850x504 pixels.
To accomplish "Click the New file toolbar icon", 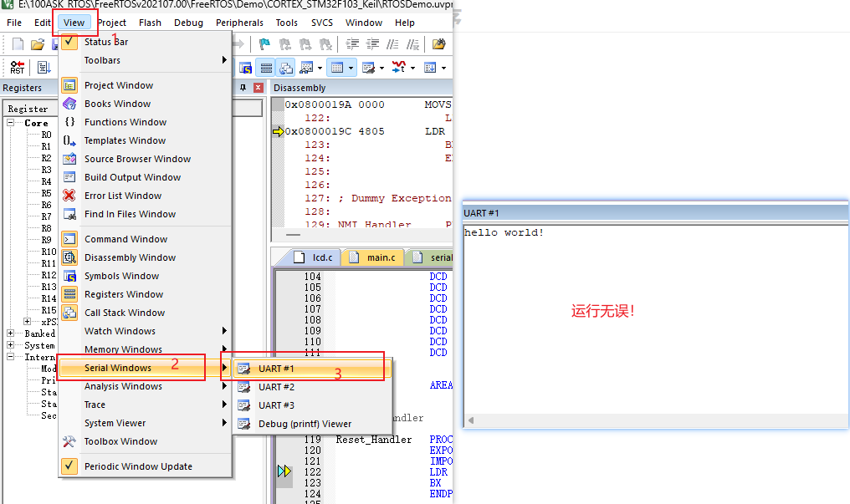I will (18, 44).
